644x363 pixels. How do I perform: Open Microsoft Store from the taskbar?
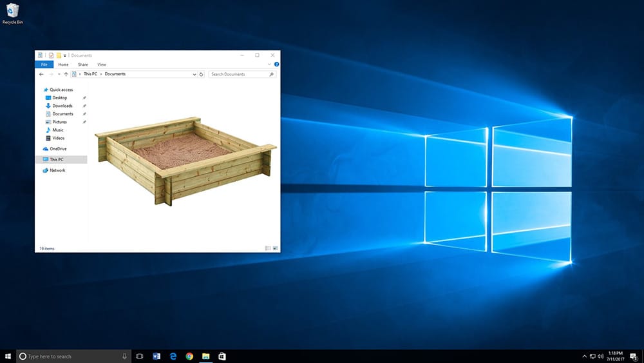tap(222, 357)
